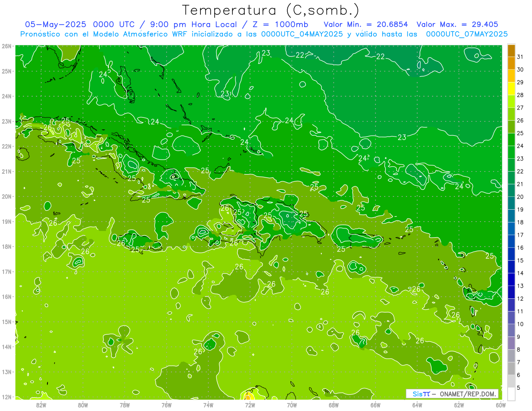Click the "20N" latitude axis label

tap(7, 196)
